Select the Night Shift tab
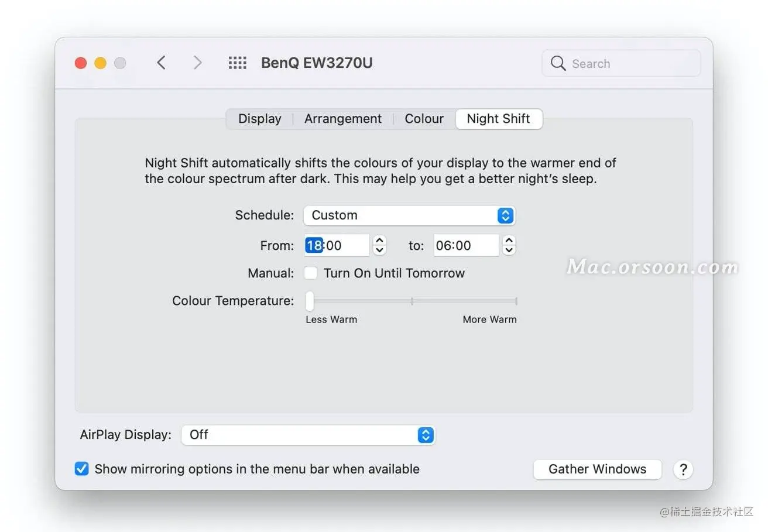Screen dimensions: 768x532 pos(499,119)
